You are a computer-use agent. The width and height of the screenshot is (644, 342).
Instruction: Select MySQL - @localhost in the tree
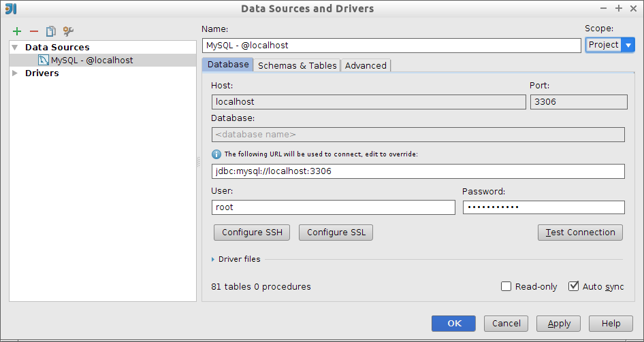pyautogui.click(x=103, y=61)
